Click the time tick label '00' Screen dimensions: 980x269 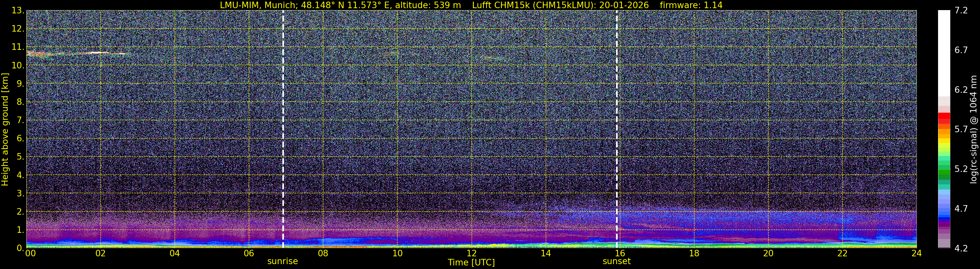pyautogui.click(x=31, y=253)
